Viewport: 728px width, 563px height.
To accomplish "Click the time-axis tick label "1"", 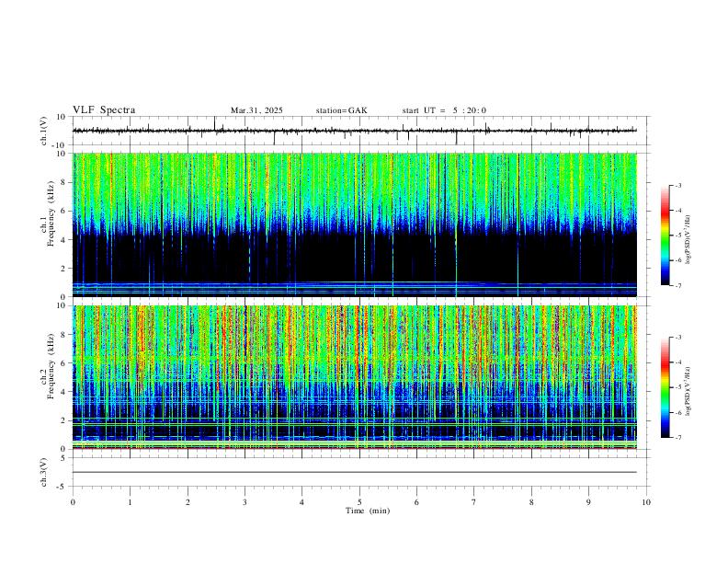I will (x=130, y=502).
